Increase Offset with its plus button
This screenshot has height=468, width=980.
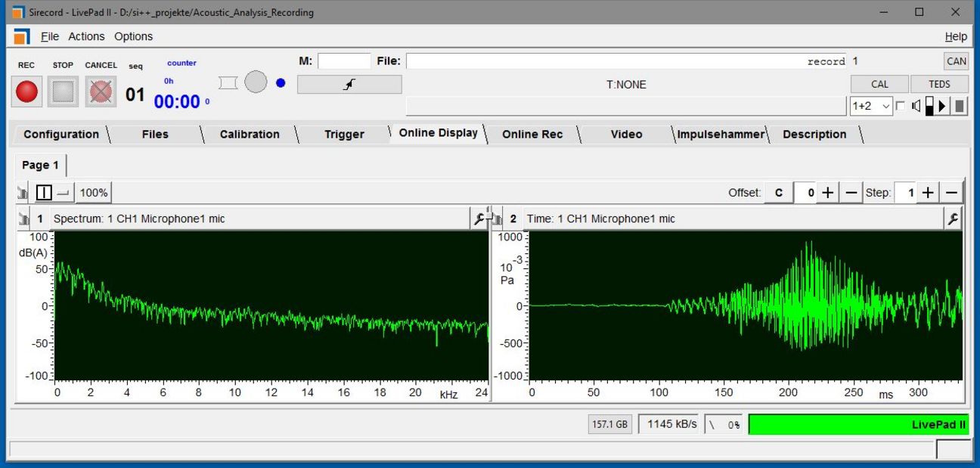pyautogui.click(x=828, y=193)
